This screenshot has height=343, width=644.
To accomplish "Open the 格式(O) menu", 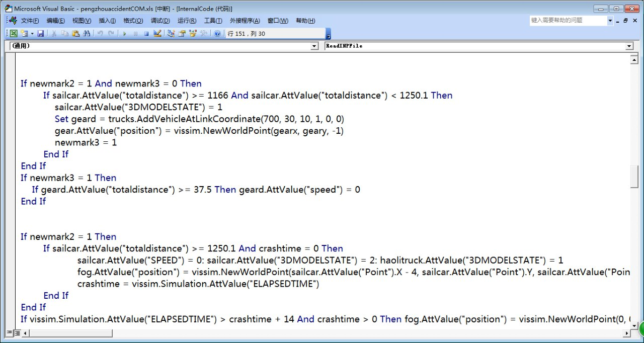I will point(133,21).
